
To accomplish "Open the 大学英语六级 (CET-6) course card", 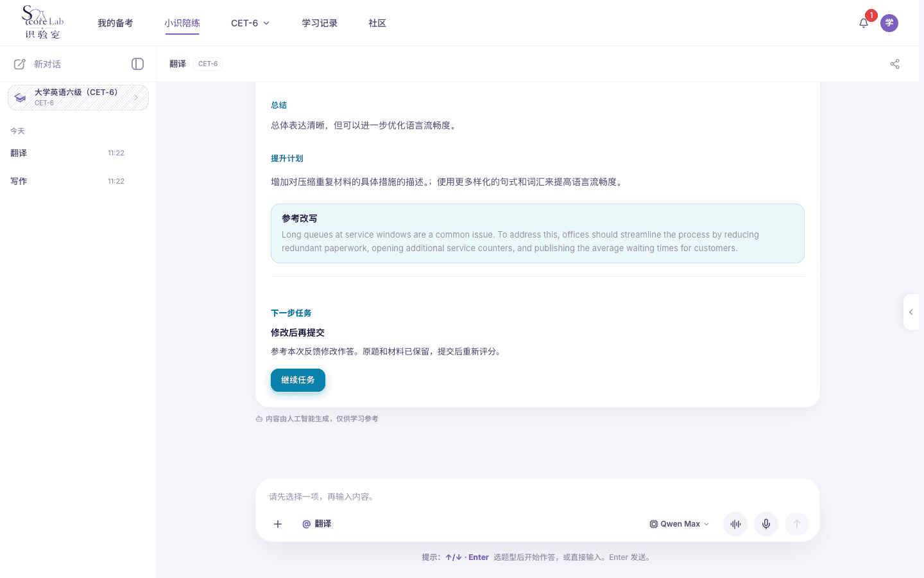I will [x=78, y=98].
